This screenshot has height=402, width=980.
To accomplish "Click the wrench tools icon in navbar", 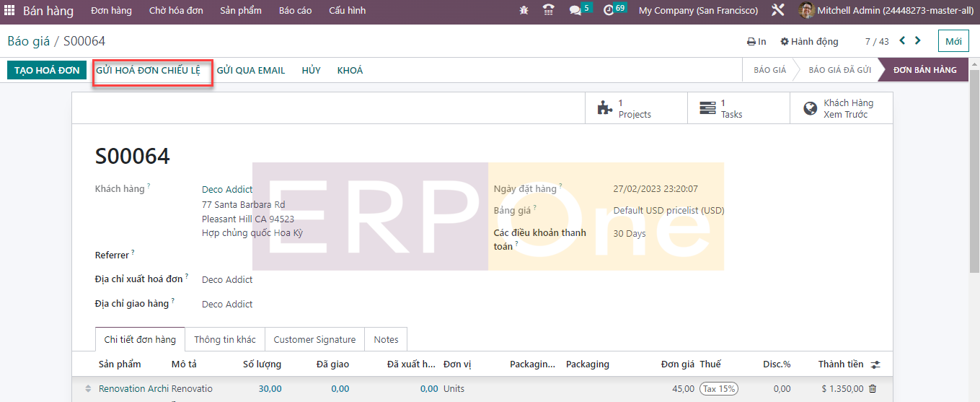I will pyautogui.click(x=777, y=11).
